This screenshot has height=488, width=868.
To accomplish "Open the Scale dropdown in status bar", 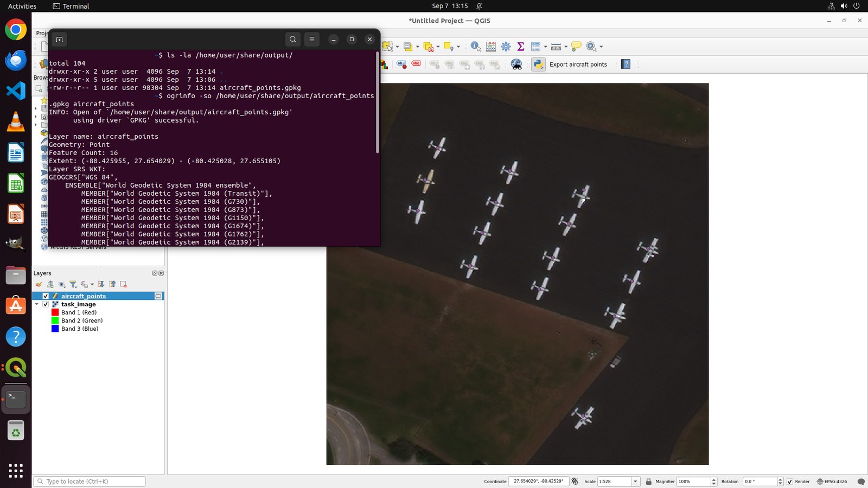I will point(635,481).
